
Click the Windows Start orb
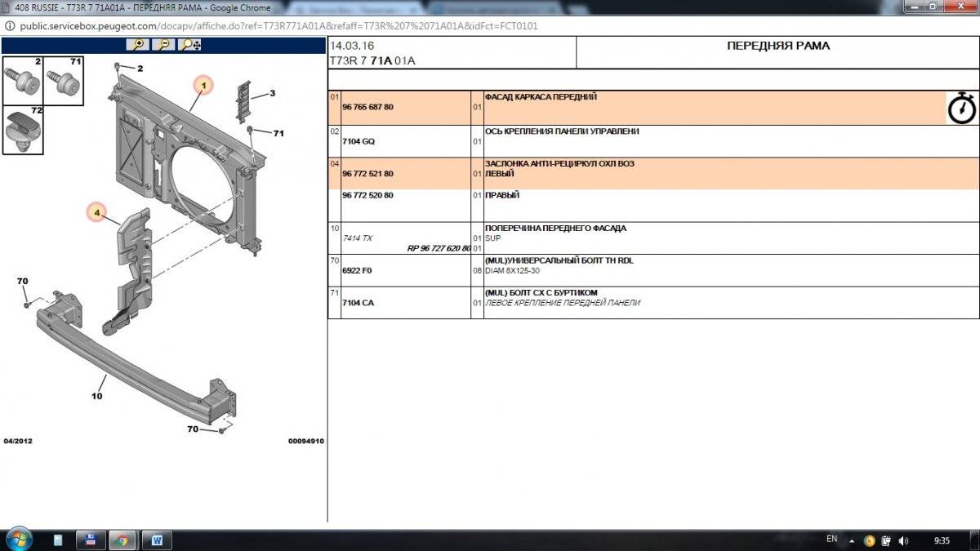(x=18, y=539)
